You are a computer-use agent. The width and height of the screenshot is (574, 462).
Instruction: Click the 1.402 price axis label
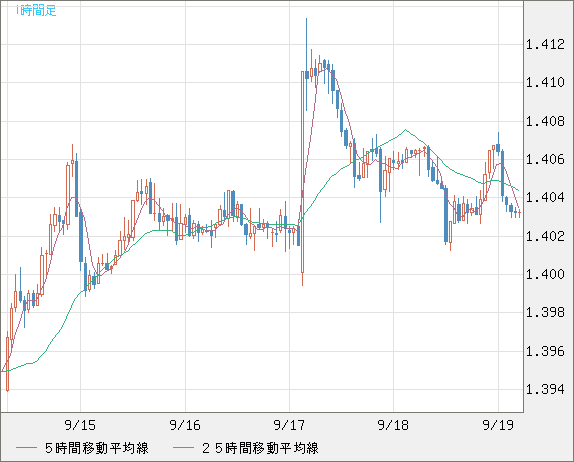click(545, 236)
